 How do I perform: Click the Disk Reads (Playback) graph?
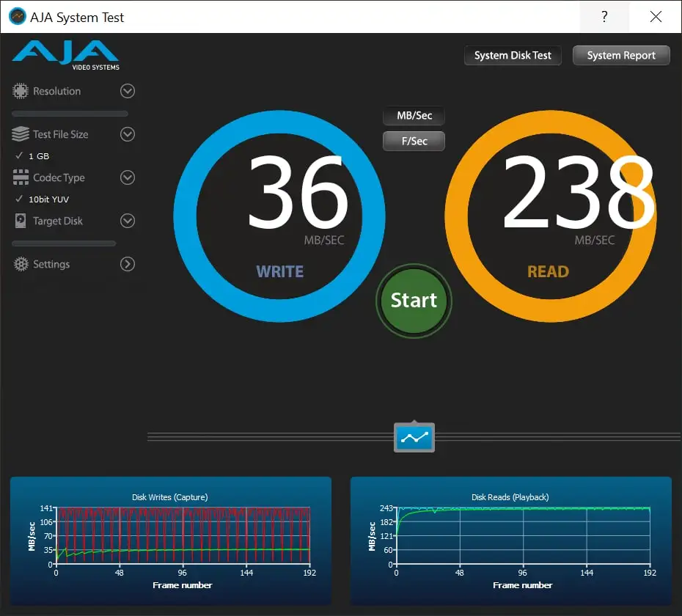pos(511,540)
